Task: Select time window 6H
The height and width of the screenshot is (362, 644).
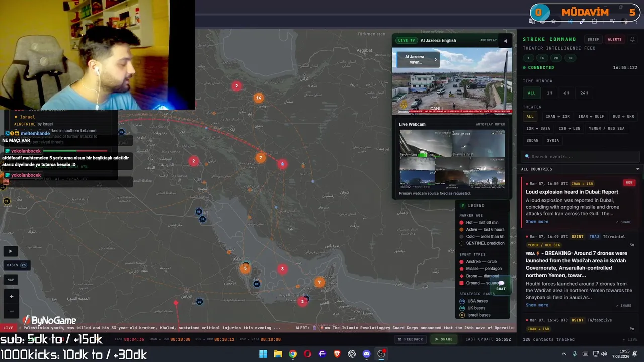Action: point(566,93)
